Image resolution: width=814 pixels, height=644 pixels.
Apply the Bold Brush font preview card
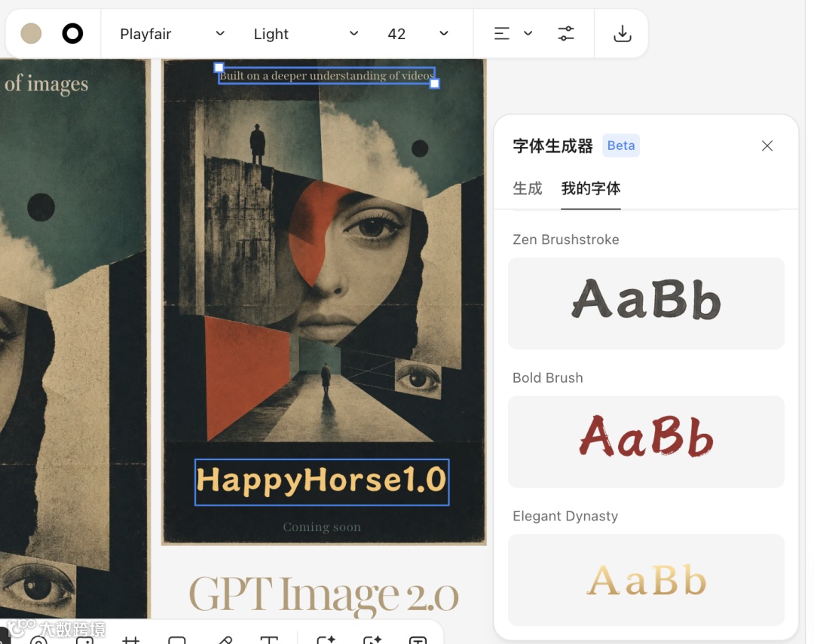point(646,441)
